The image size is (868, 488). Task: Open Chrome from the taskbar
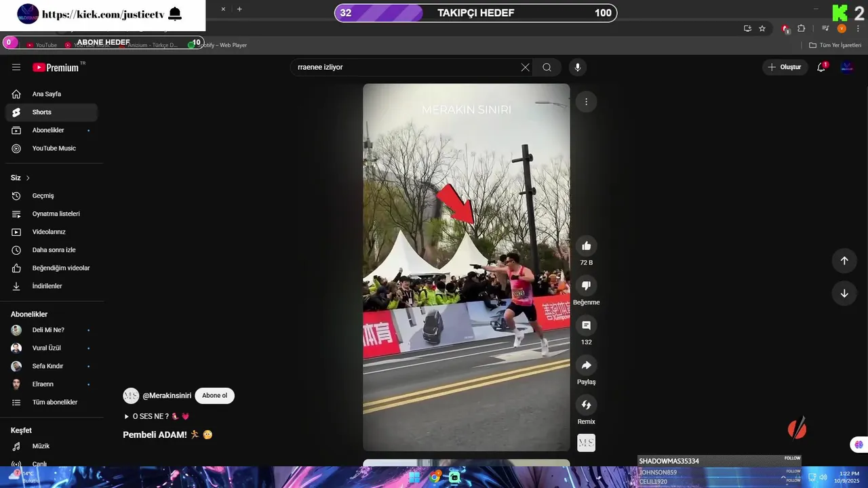pos(435,477)
